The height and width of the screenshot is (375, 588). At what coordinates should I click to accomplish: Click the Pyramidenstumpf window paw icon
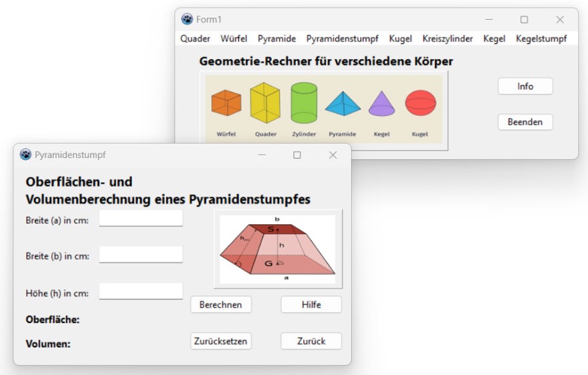coord(26,155)
